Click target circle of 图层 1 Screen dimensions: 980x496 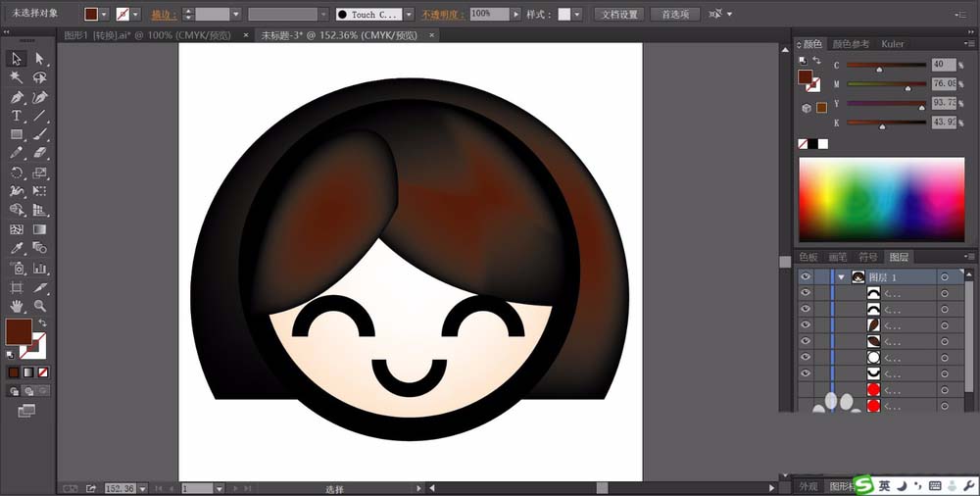pyautogui.click(x=945, y=277)
